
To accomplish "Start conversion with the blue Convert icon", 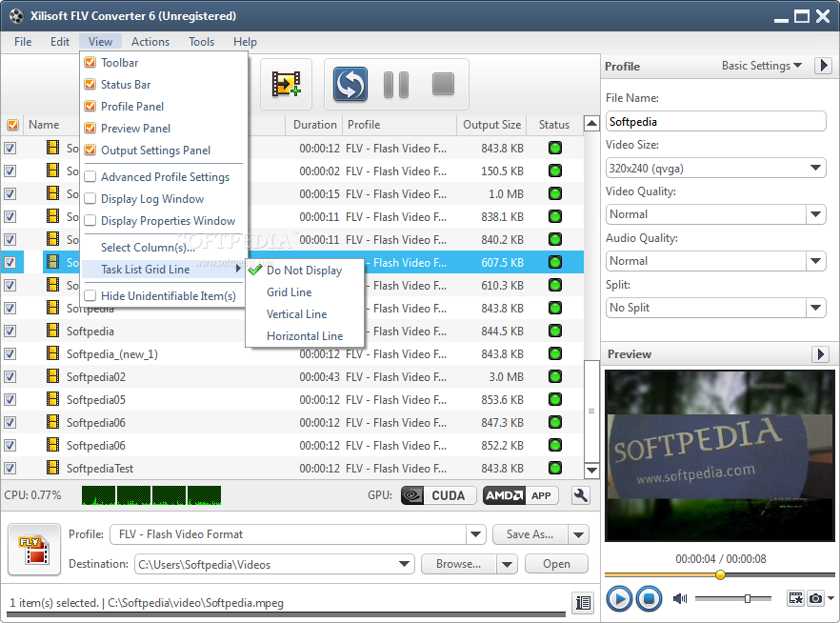I will pos(350,84).
